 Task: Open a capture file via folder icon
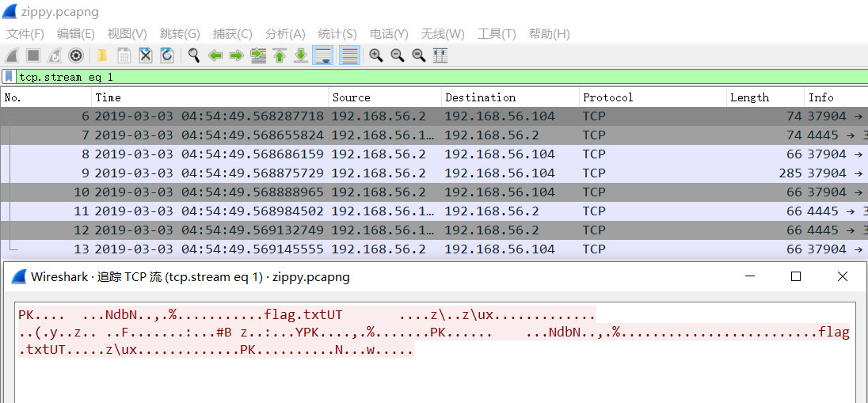point(102,55)
